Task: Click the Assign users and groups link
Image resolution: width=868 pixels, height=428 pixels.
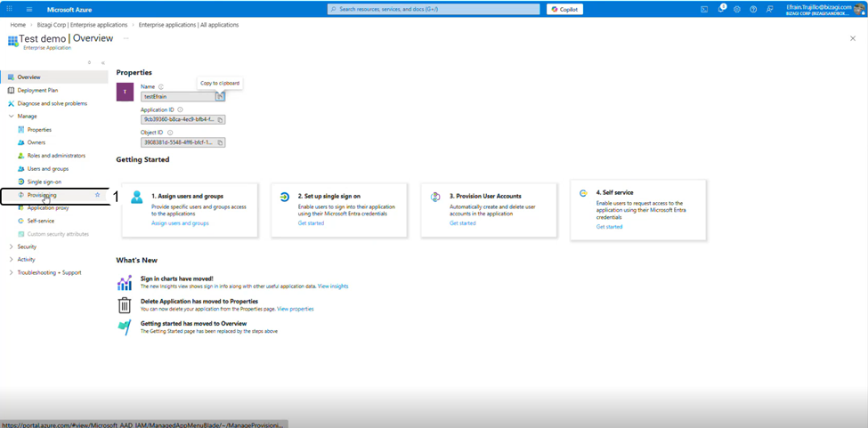Action: [x=180, y=223]
